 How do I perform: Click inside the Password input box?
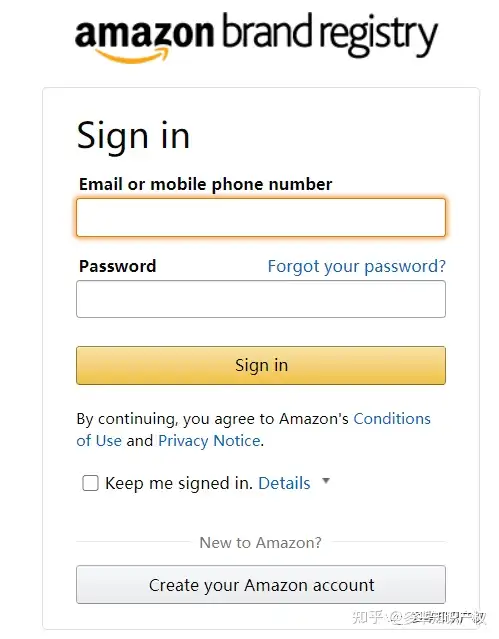point(261,299)
